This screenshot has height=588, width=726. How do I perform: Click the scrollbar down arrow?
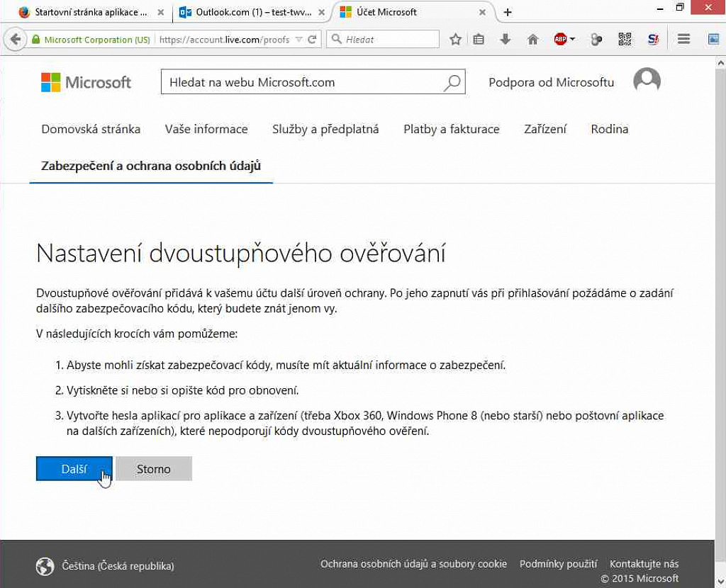pyautogui.click(x=720, y=581)
